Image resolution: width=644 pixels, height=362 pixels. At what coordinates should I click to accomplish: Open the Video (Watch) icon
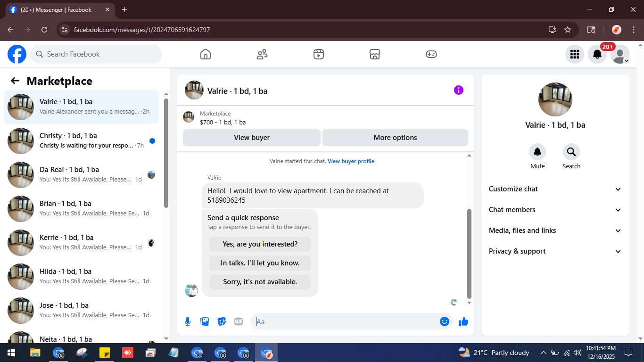pos(319,54)
